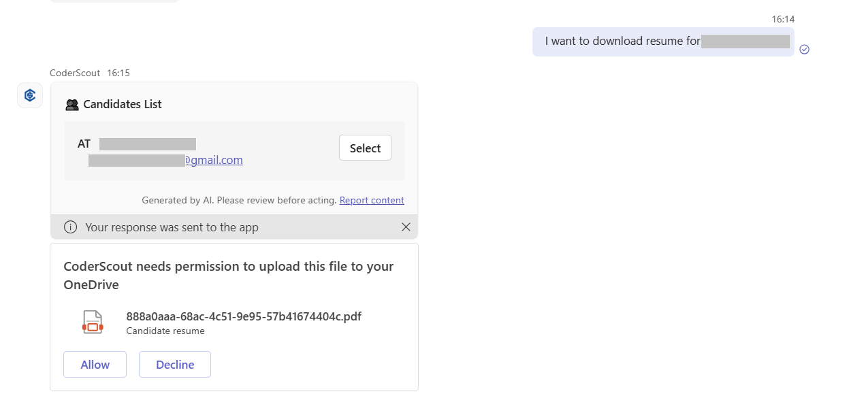The height and width of the screenshot is (398, 868).
Task: Click the AT candidate initials
Action: [84, 144]
